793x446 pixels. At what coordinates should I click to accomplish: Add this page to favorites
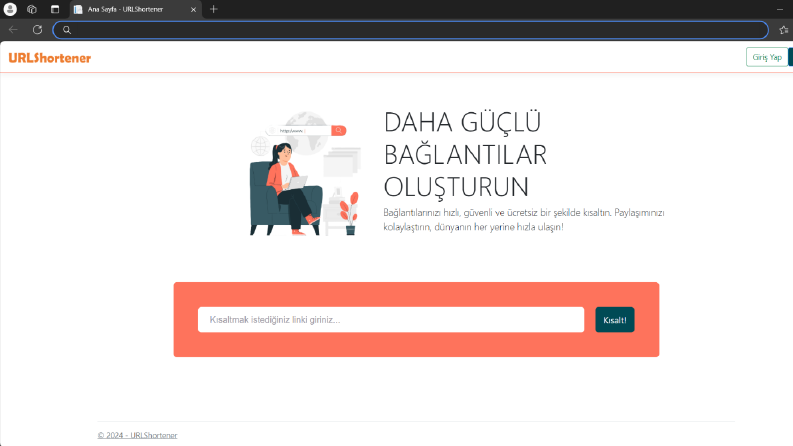click(784, 30)
